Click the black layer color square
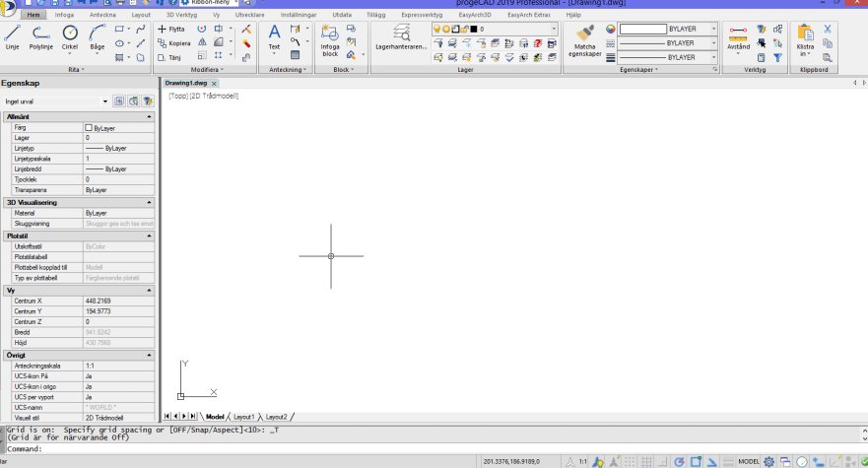This screenshot has height=468, width=868. [x=474, y=29]
